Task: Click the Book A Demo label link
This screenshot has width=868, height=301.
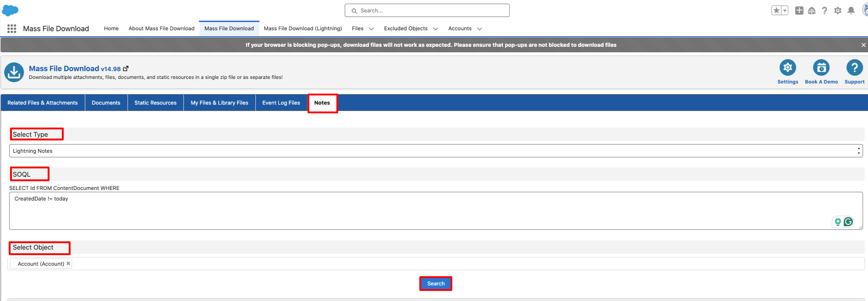Action: coord(821,82)
